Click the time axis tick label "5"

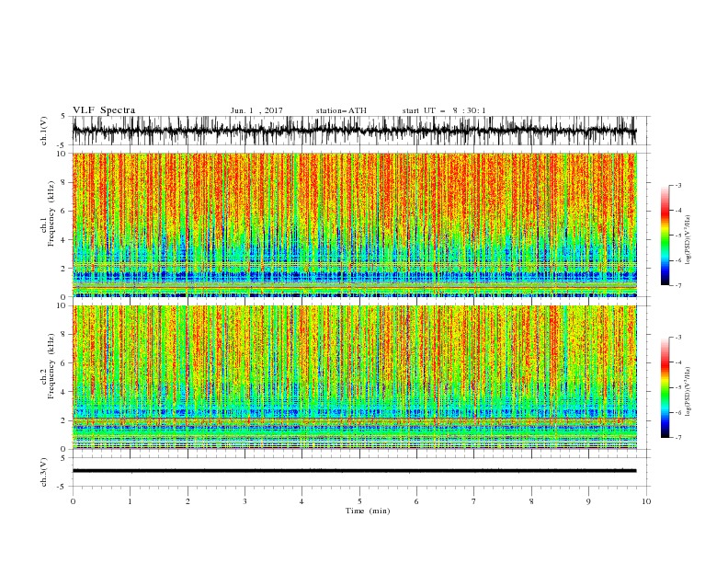pyautogui.click(x=359, y=501)
